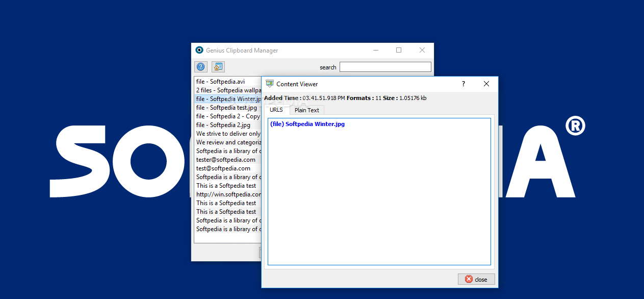Viewport: 644px width, 299px height.
Task: Select the "file - Softpedia 2.jpg" entry
Action: [x=228, y=125]
